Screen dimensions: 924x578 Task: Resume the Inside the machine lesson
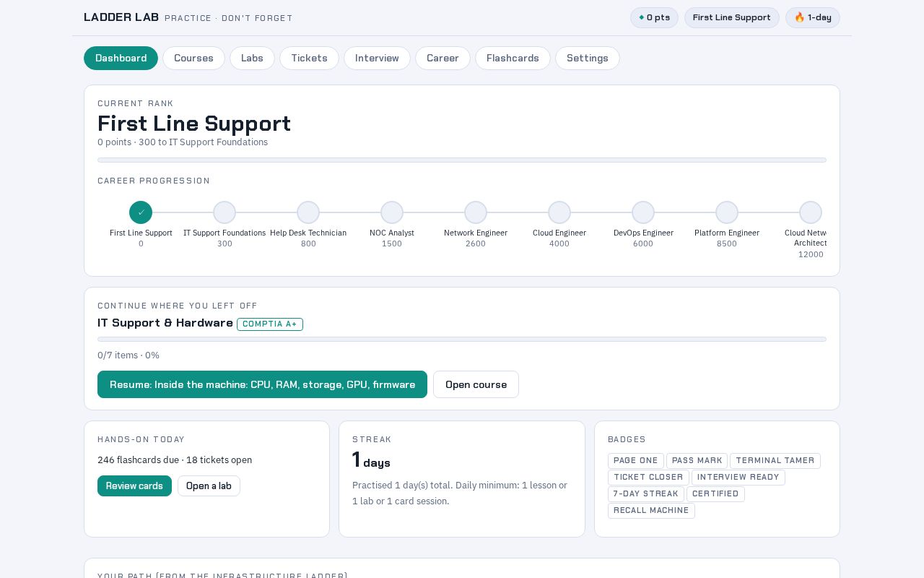[262, 384]
